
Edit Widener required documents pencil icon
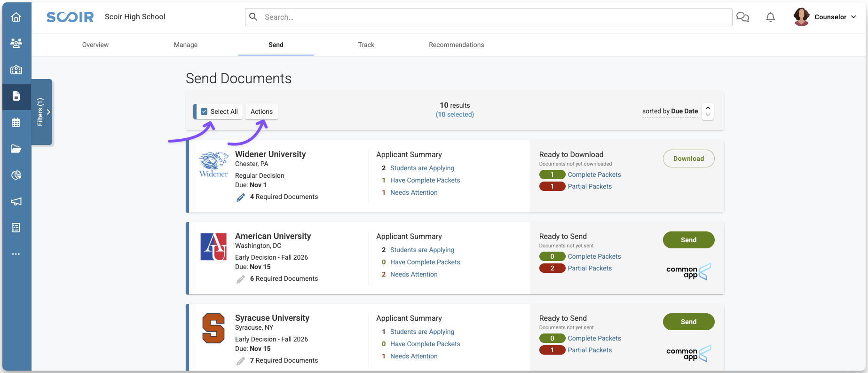pos(241,197)
